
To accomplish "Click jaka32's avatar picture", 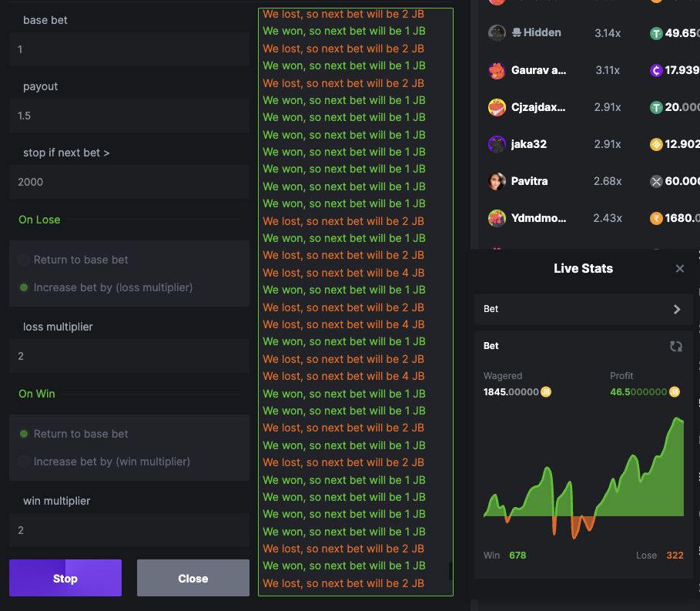I will [x=497, y=144].
